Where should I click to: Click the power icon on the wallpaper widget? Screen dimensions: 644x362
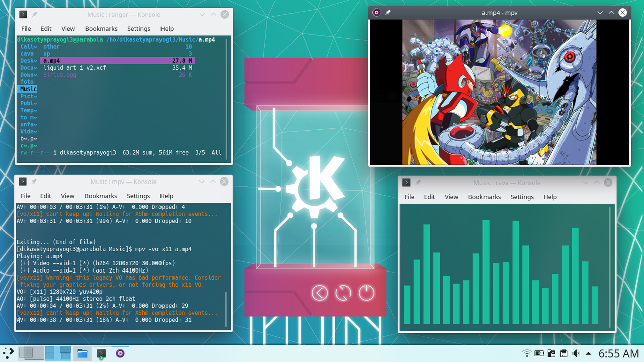(366, 292)
